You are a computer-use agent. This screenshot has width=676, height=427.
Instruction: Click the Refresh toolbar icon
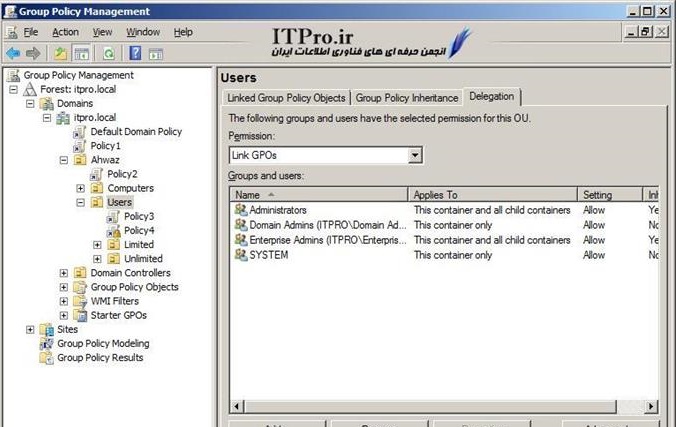pyautogui.click(x=108, y=53)
